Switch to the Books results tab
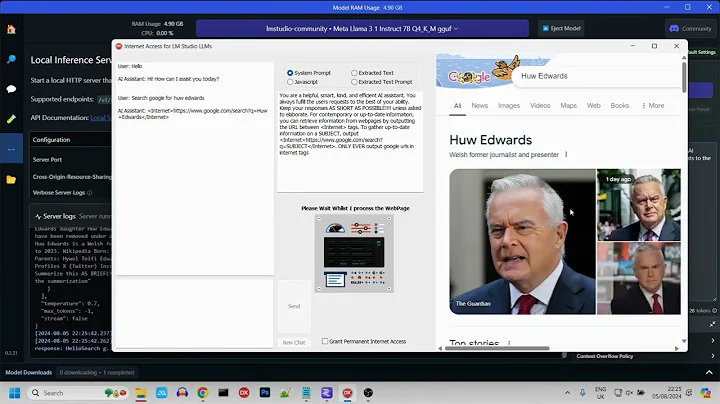 pyautogui.click(x=619, y=106)
